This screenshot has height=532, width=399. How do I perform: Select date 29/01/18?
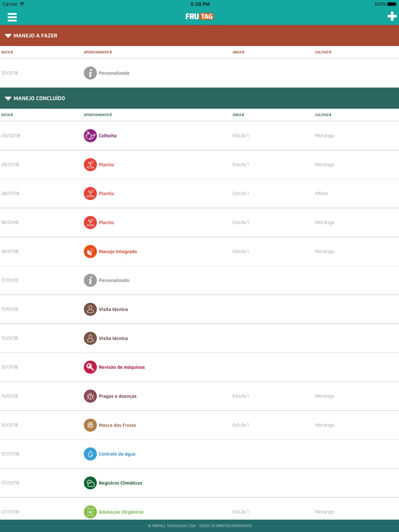pyautogui.click(x=10, y=165)
